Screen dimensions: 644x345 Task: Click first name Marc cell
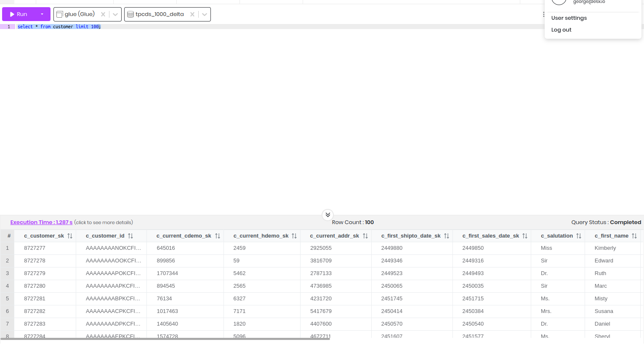pos(601,286)
